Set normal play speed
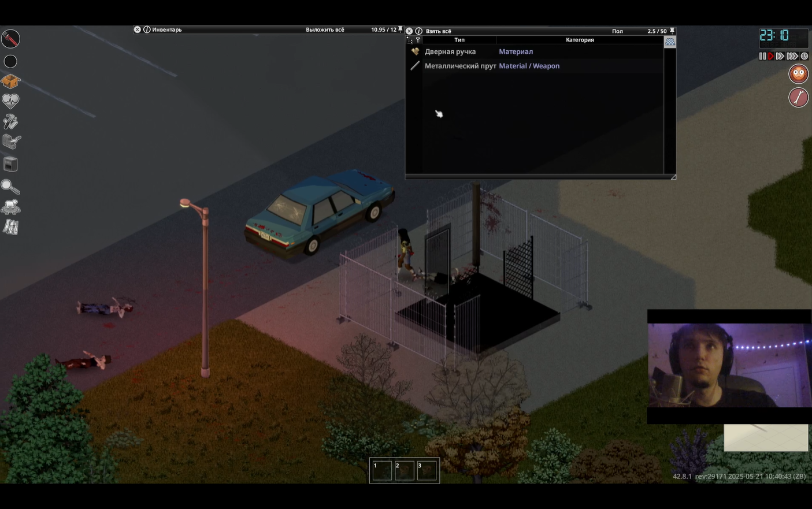Screen dimensions: 812x509 (x=771, y=56)
